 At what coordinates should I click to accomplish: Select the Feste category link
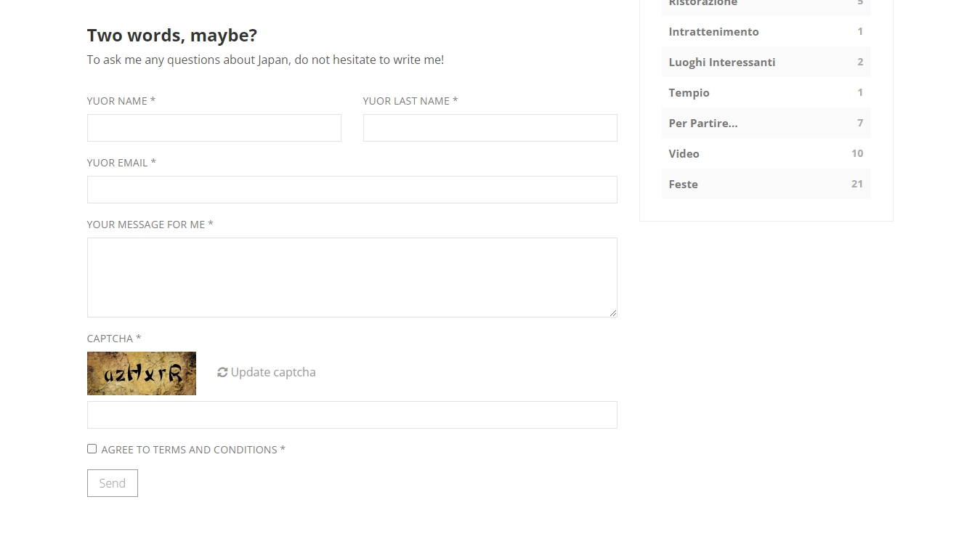pyautogui.click(x=683, y=184)
